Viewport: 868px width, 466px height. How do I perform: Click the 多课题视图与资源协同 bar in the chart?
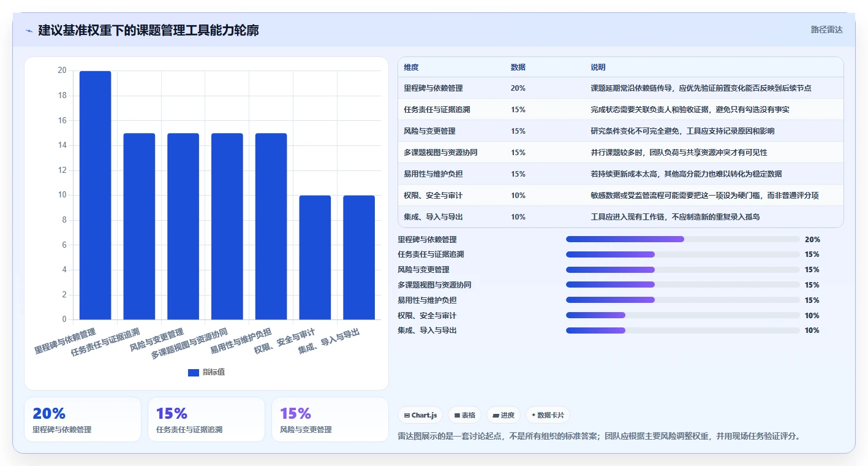tap(227, 226)
